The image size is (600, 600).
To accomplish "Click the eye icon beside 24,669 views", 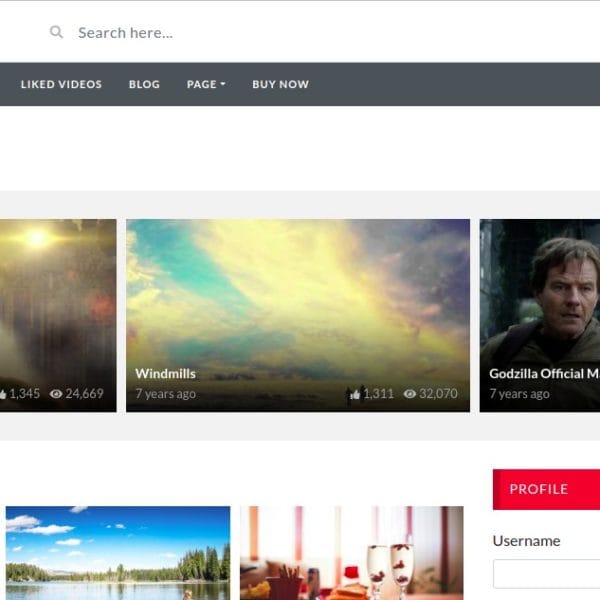I will (56, 394).
